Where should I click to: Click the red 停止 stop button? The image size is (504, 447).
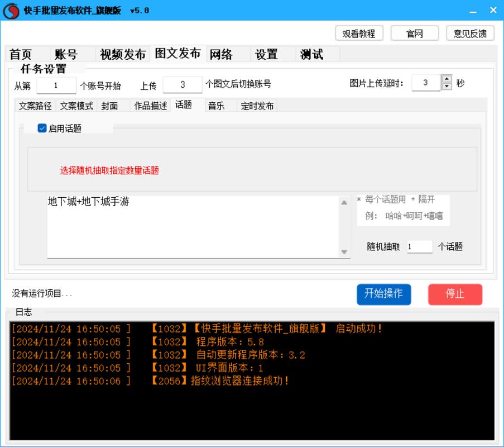pyautogui.click(x=455, y=294)
